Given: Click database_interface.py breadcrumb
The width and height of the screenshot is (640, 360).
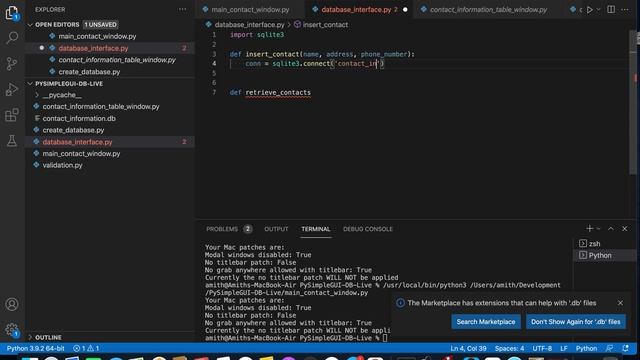Looking at the screenshot, I should pyautogui.click(x=245, y=24).
